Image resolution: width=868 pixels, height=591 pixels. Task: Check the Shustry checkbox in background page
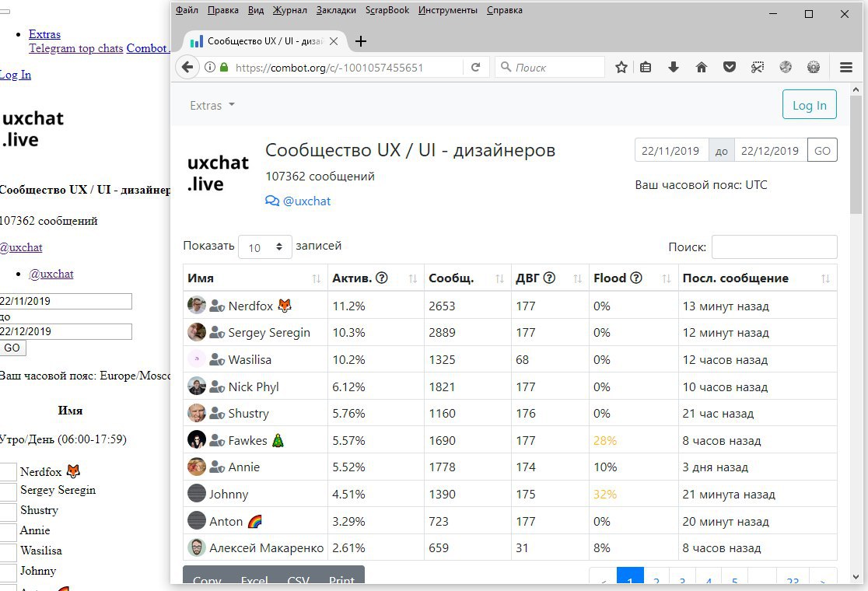coord(9,511)
